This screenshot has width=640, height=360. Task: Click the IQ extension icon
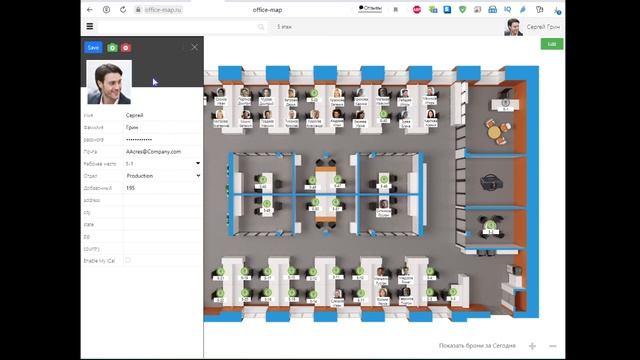507,9
